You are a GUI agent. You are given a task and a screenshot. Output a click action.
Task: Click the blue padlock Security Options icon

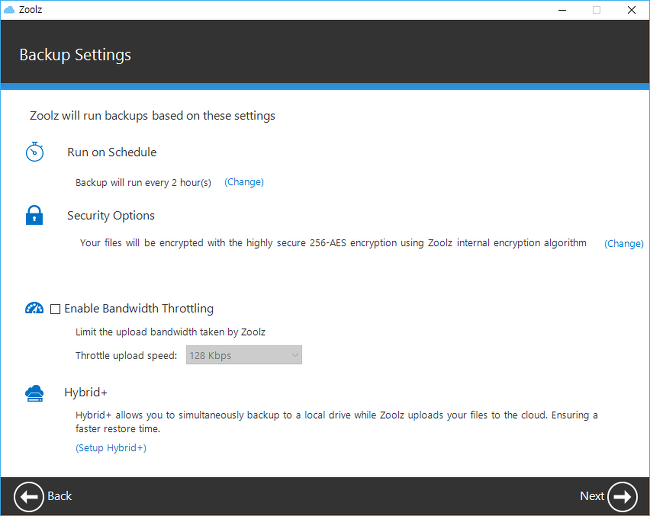pos(34,215)
